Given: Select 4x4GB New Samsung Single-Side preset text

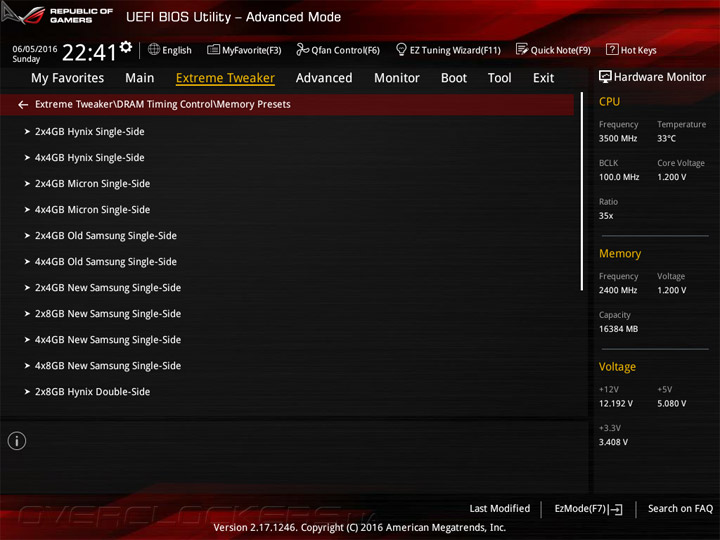Looking at the screenshot, I should pyautogui.click(x=108, y=340).
